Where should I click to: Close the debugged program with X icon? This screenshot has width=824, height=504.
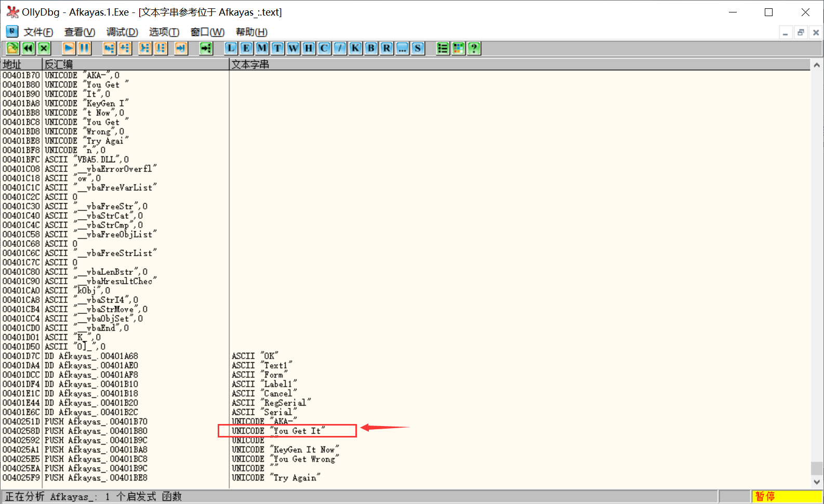(x=44, y=48)
